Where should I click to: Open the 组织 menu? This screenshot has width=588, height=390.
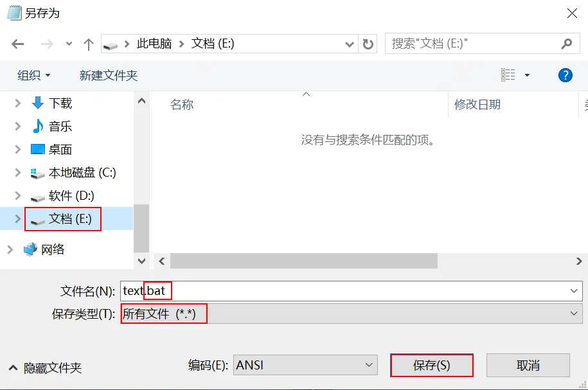click(x=34, y=75)
